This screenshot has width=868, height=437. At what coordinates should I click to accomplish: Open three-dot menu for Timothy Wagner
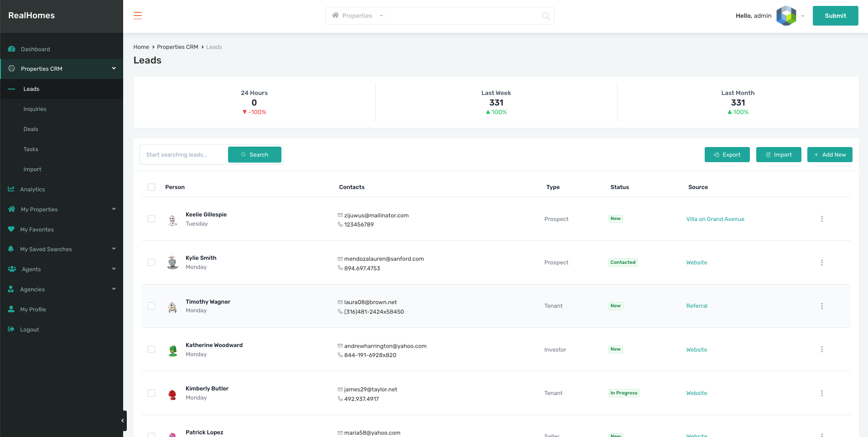(x=821, y=306)
